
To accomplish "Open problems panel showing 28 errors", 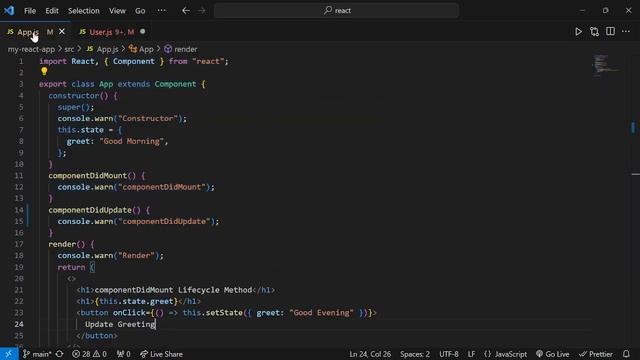I will coord(81,354).
